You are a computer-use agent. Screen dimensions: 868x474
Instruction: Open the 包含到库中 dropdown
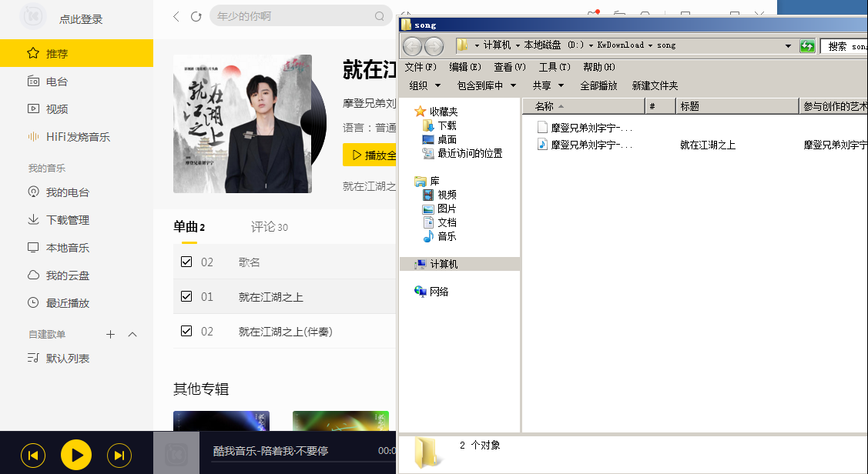click(x=487, y=85)
